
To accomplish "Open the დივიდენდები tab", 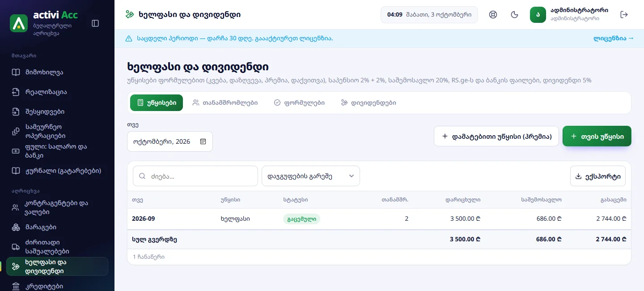I will pyautogui.click(x=368, y=103).
